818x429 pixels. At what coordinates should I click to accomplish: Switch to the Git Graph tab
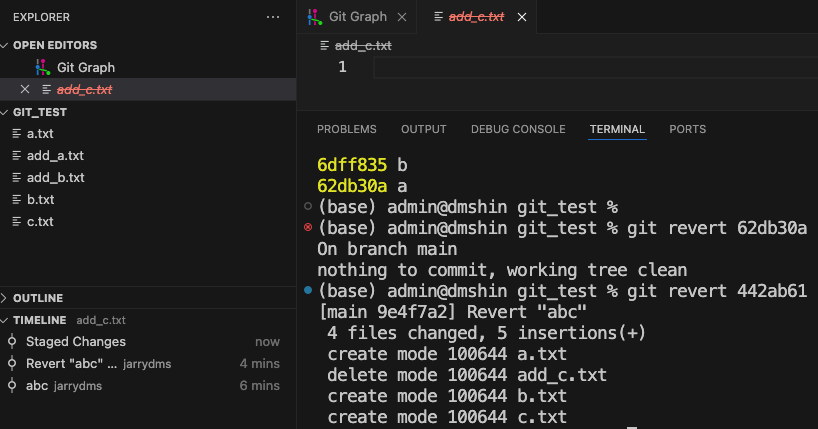tap(357, 17)
